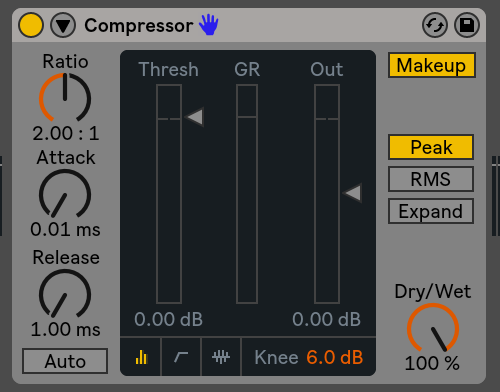Toggle the Makeup button
Screen dimensions: 500x392
(x=432, y=65)
